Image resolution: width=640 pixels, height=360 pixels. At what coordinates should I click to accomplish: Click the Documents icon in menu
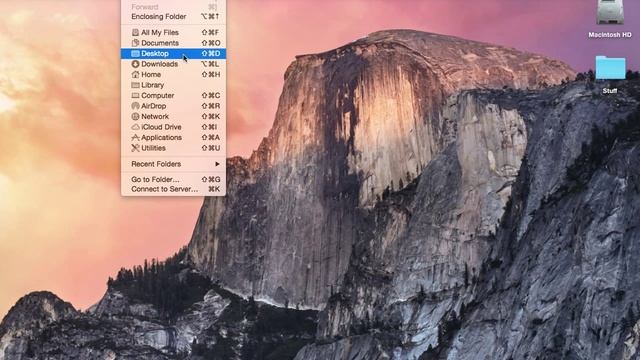[135, 43]
